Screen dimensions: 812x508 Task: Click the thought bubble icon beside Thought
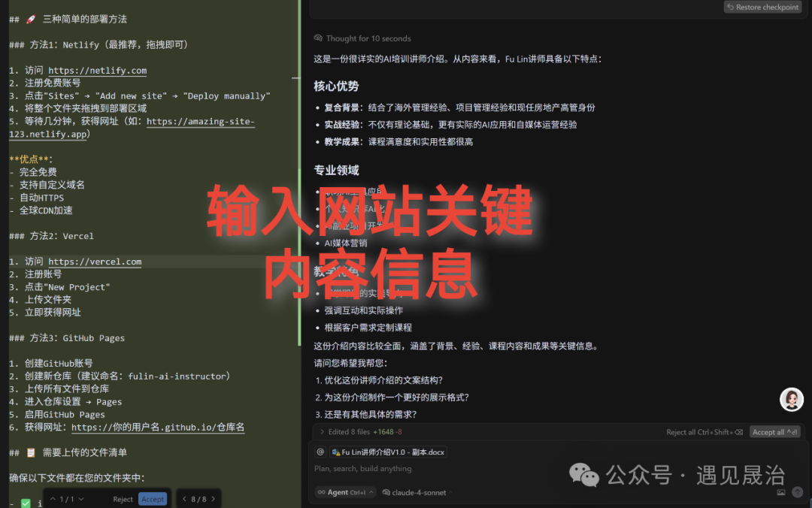tap(318, 38)
